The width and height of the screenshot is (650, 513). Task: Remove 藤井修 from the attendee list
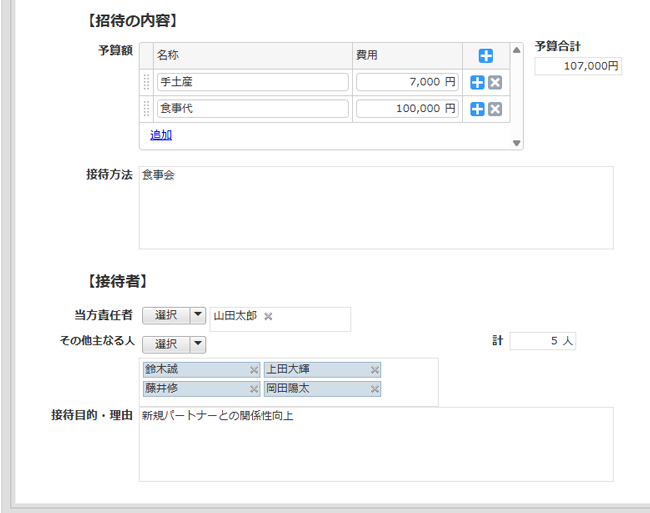click(253, 389)
